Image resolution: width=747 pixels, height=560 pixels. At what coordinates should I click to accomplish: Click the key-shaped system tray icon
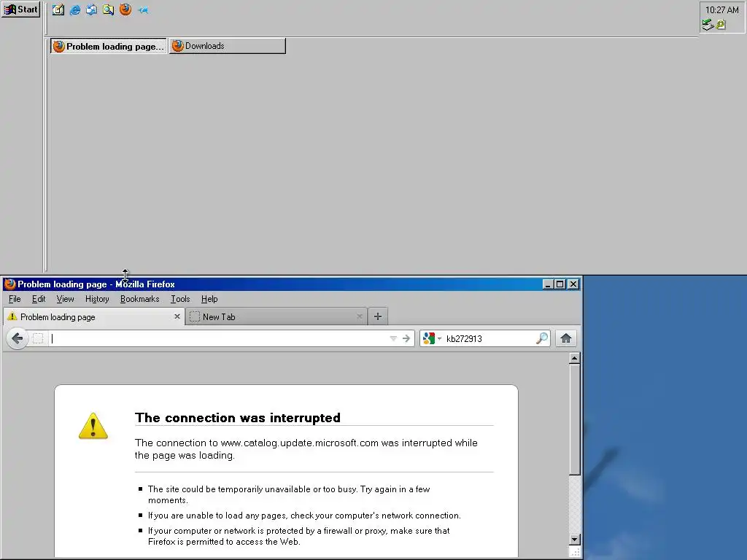721,24
